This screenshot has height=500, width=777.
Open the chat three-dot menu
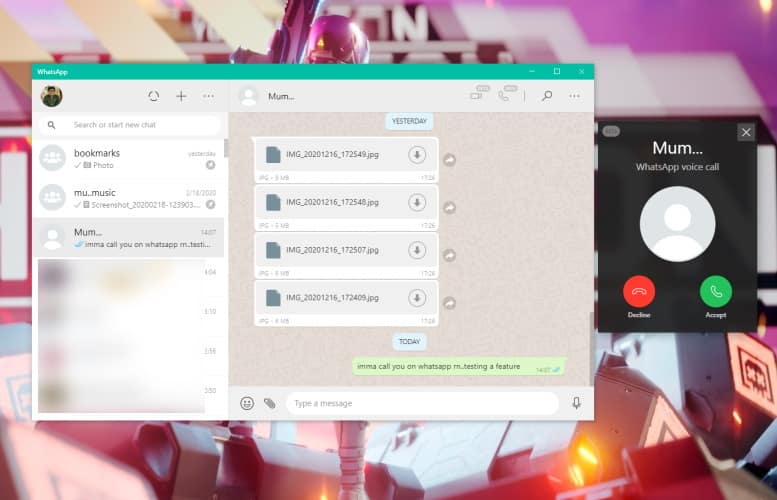(574, 96)
